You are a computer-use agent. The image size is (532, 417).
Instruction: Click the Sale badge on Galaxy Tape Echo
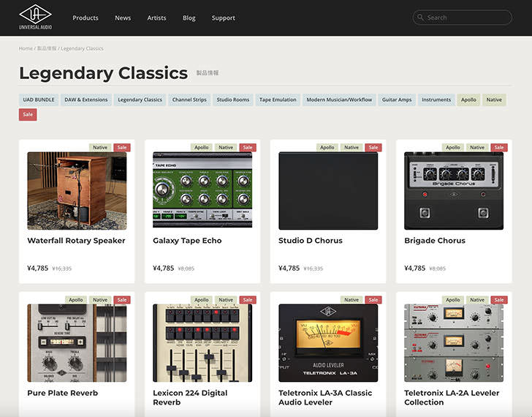248,147
